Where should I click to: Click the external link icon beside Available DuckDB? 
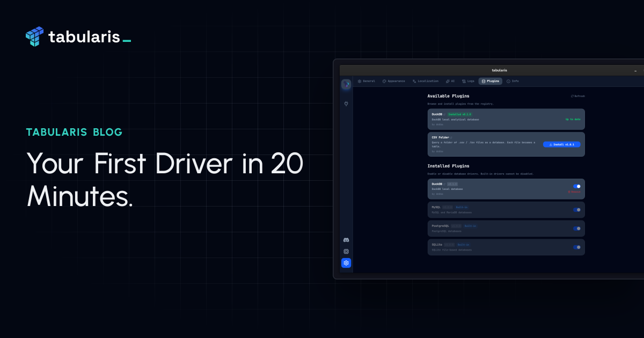[444, 114]
